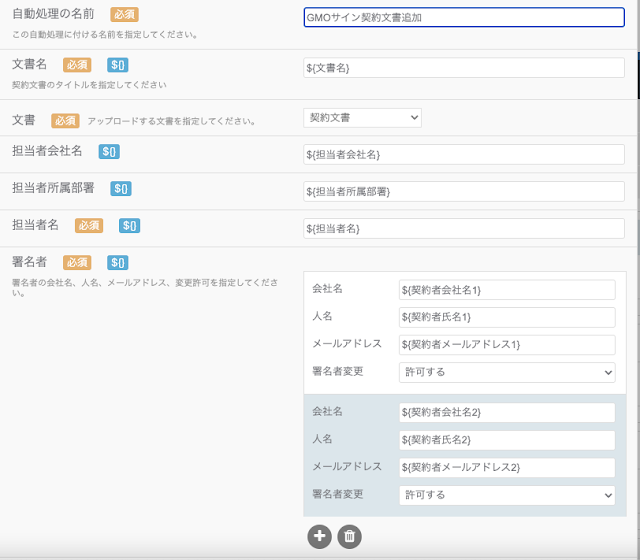Click the ${契約者氏名2} name field

pos(507,440)
